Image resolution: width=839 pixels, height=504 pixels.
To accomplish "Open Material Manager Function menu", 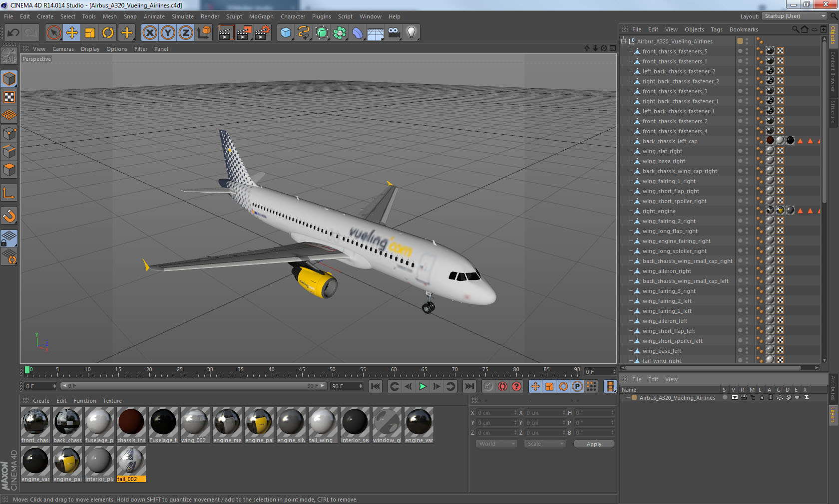I will pyautogui.click(x=85, y=401).
